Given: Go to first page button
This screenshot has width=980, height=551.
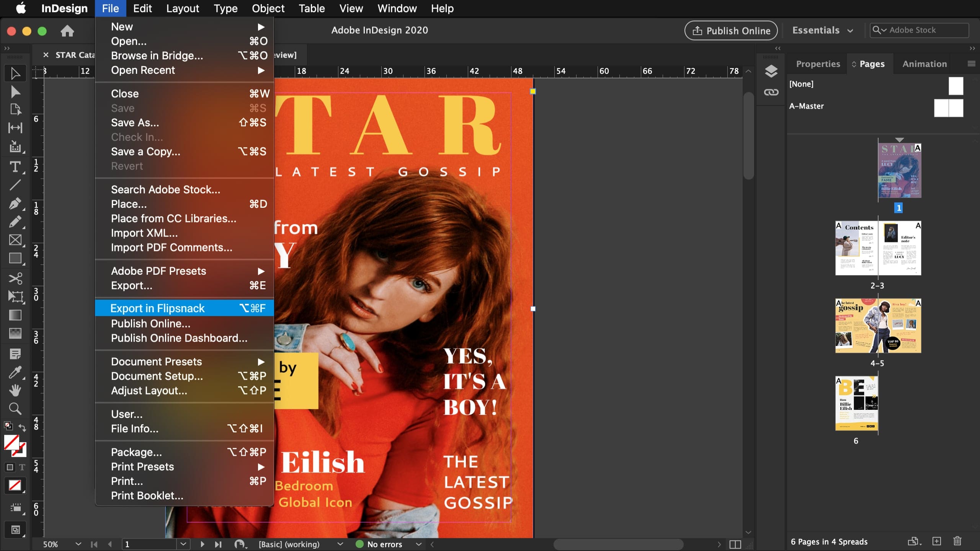Looking at the screenshot, I should click(x=94, y=544).
